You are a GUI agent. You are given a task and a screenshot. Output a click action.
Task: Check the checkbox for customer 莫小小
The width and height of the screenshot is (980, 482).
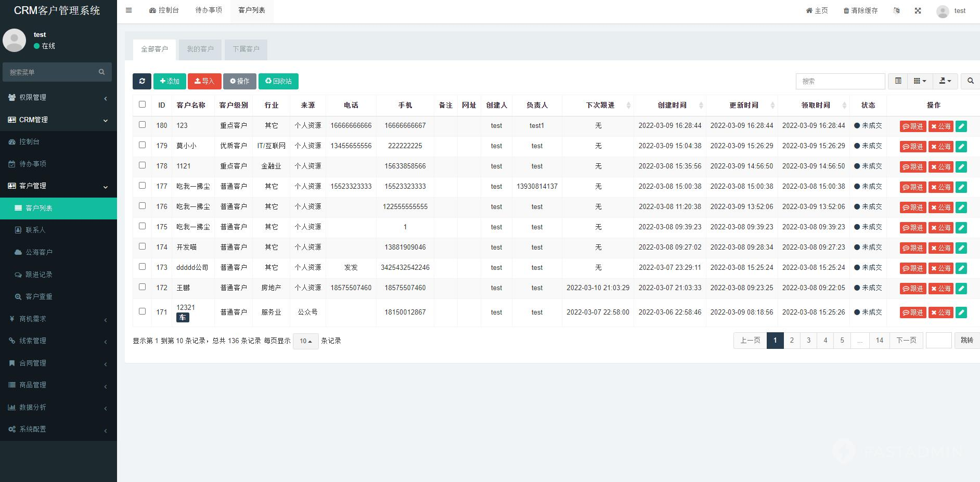point(142,145)
